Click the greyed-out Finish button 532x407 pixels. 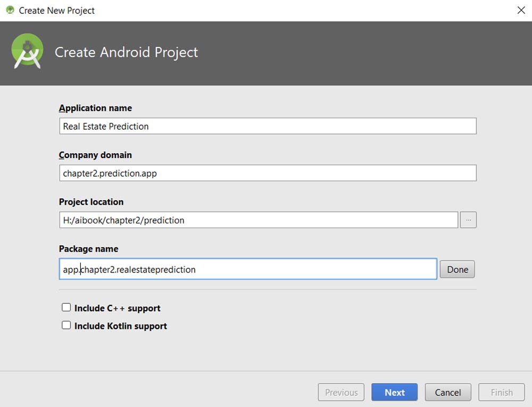[501, 392]
